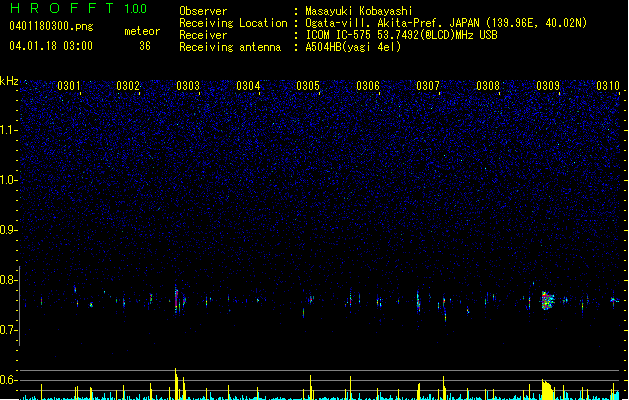Click the 0308 time marker
The image size is (629, 400).
tap(488, 86)
